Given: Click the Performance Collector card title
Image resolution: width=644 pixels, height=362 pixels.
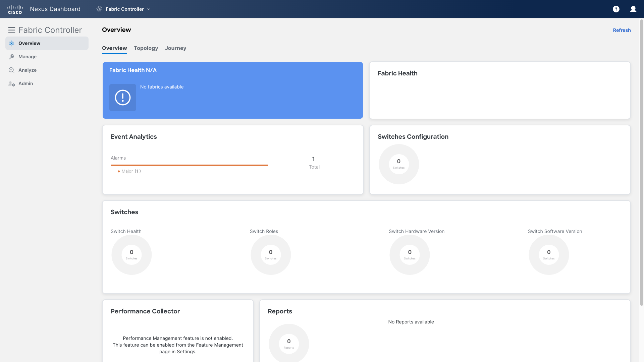Looking at the screenshot, I should pos(145,311).
